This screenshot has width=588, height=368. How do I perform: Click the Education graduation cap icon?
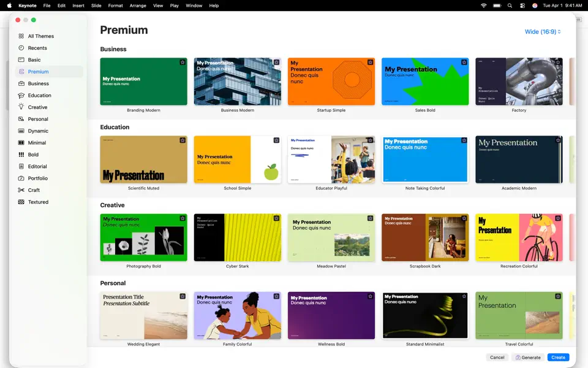click(21, 95)
